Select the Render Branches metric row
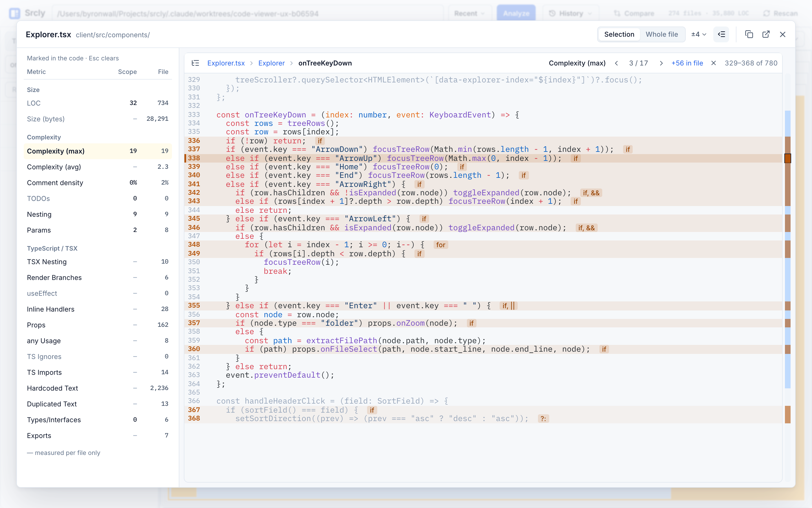The image size is (812, 508). [98, 277]
